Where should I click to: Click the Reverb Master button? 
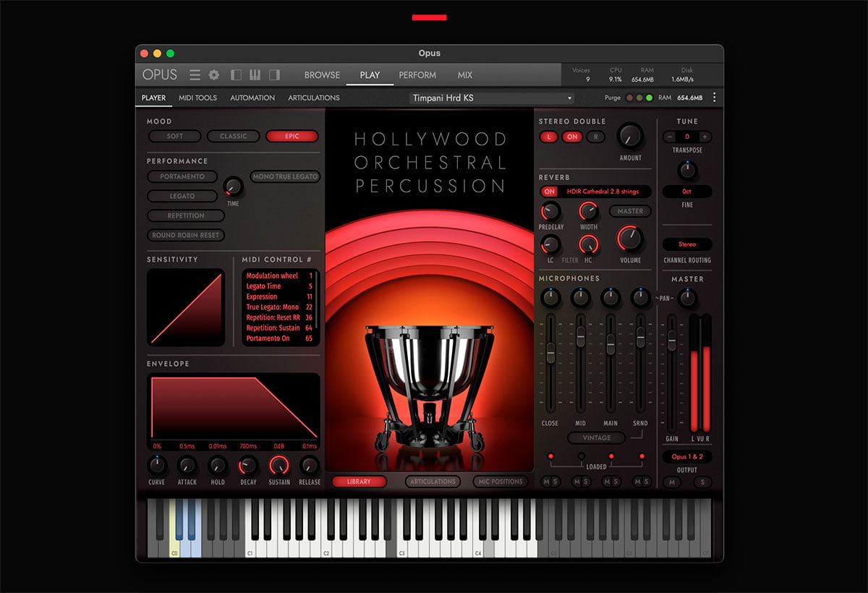pyautogui.click(x=630, y=211)
